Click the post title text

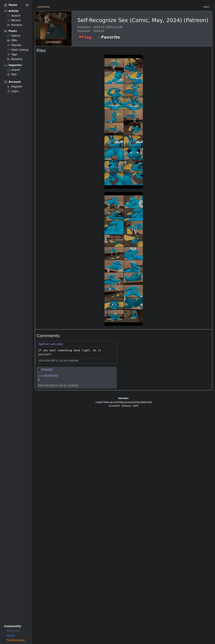coord(143,20)
